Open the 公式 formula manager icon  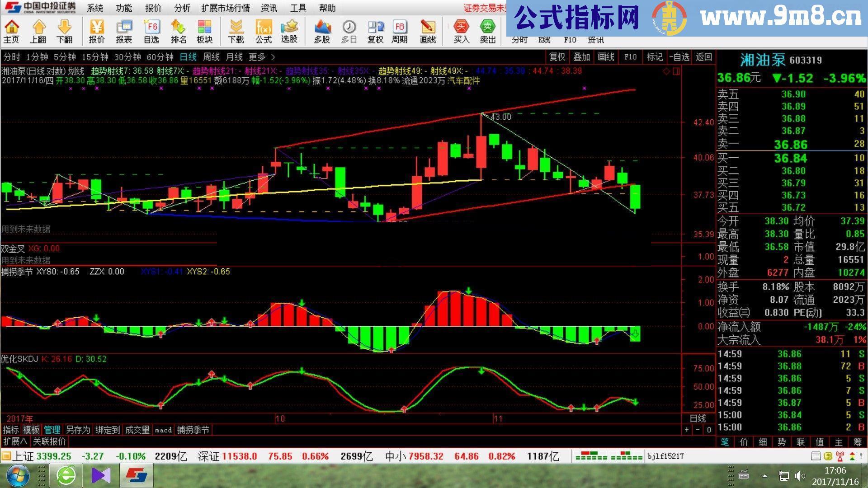tap(263, 31)
